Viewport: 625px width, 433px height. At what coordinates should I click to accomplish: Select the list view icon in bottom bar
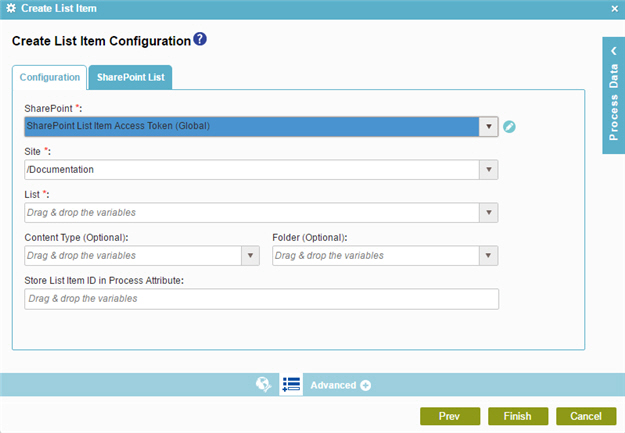coord(291,385)
